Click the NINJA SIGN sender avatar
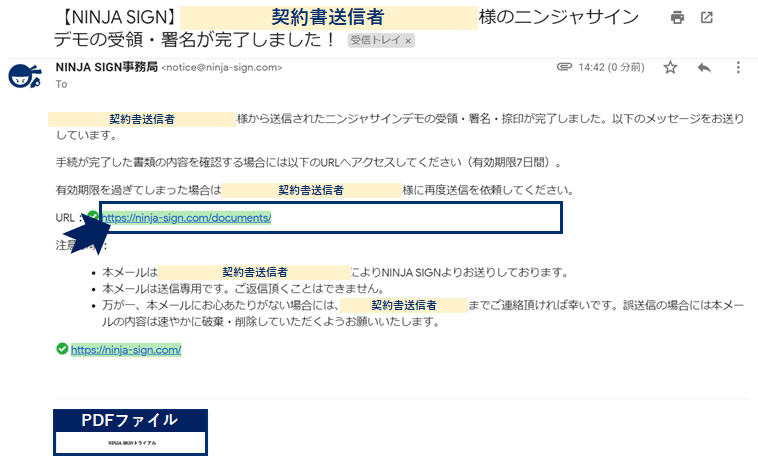The image size is (758, 456). [25, 76]
